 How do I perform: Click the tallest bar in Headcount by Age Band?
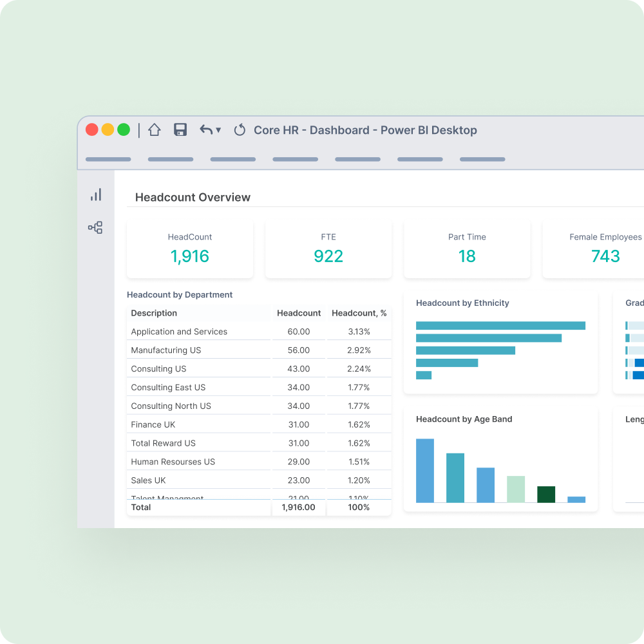point(425,469)
